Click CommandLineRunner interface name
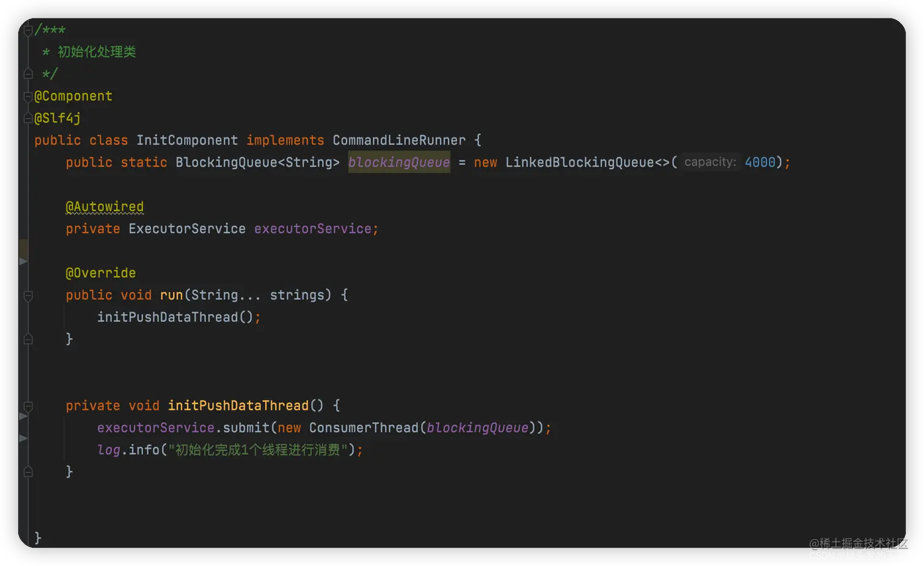 [399, 140]
